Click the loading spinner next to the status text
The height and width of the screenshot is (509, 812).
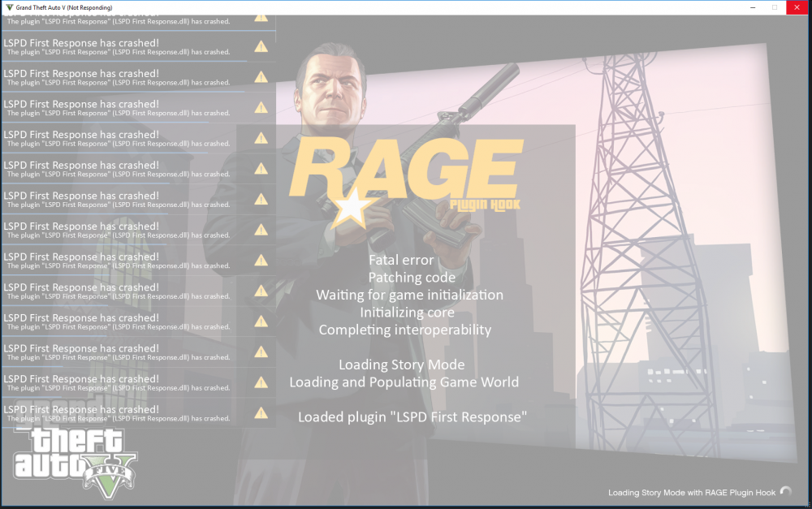pyautogui.click(x=785, y=492)
